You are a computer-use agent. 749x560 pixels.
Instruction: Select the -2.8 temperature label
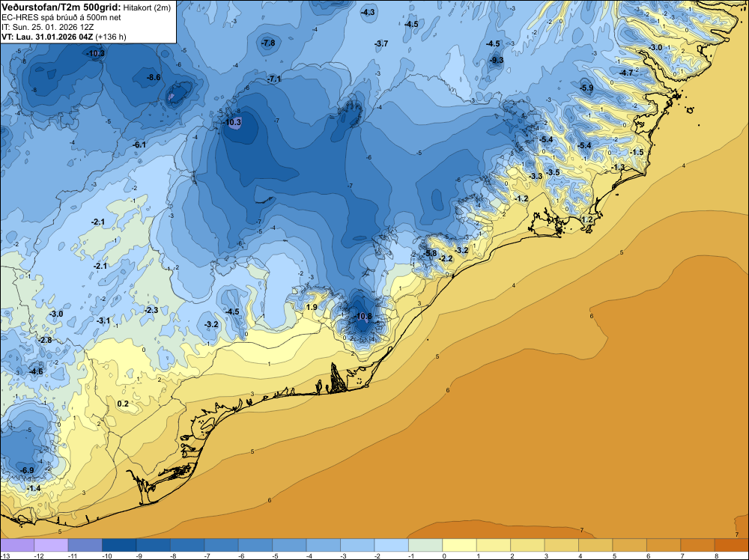click(x=46, y=340)
